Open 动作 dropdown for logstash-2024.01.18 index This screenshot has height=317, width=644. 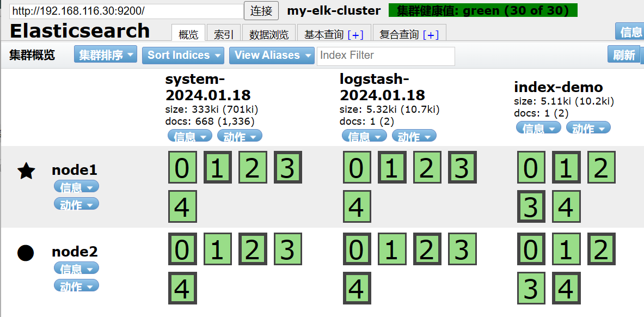pyautogui.click(x=414, y=136)
